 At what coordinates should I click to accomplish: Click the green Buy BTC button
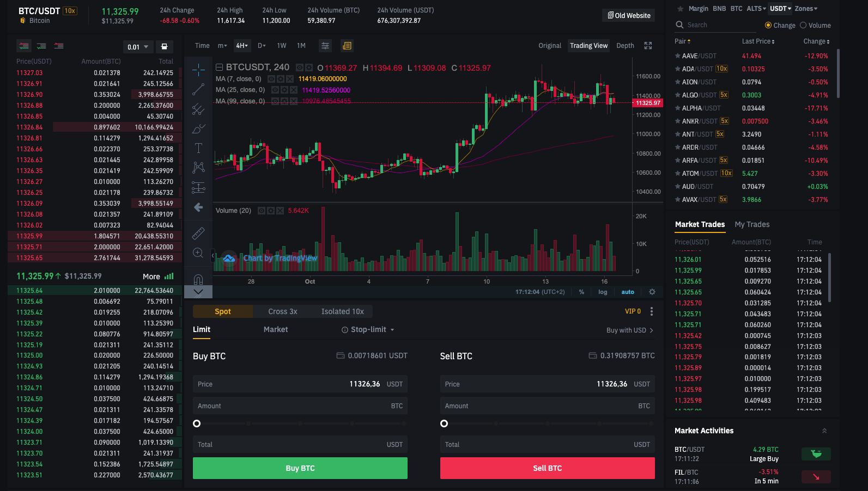click(x=300, y=468)
